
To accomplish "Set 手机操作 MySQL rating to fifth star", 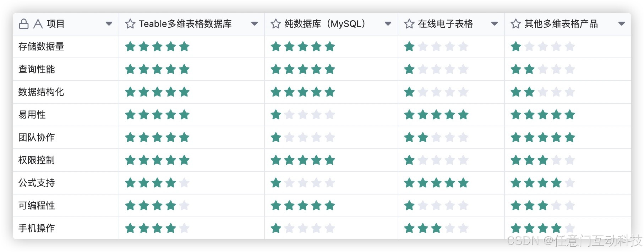I will click(330, 228).
